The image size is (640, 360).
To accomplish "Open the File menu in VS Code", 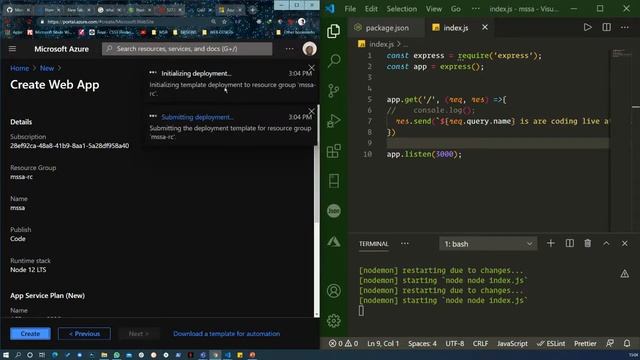I will (350, 9).
